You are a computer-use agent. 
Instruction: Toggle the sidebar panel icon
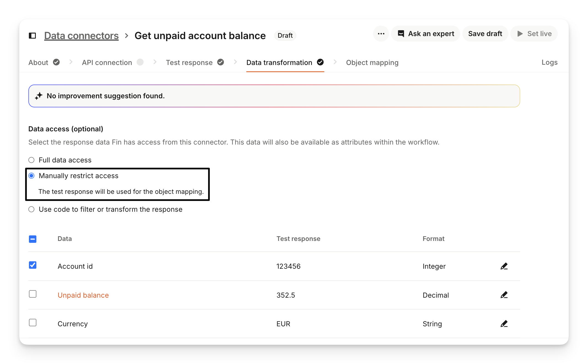33,36
